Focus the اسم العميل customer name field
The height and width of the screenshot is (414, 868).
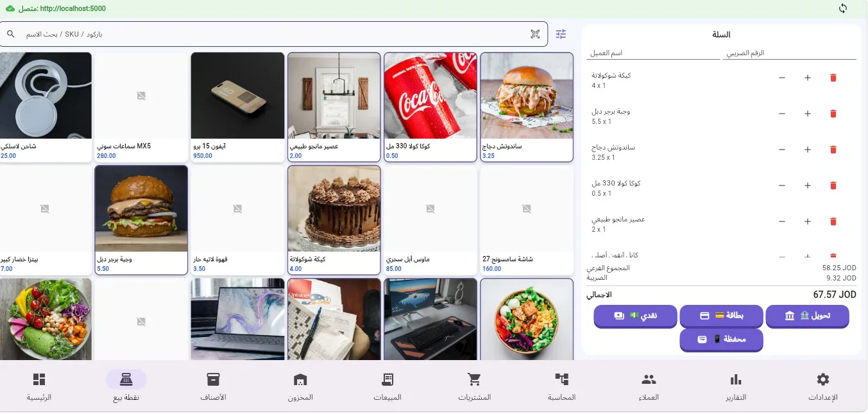(x=653, y=53)
